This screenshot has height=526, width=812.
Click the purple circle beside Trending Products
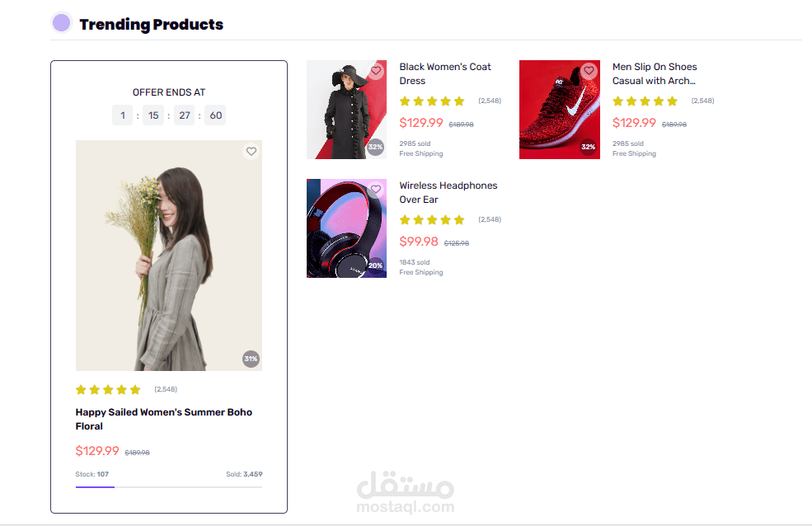click(61, 23)
